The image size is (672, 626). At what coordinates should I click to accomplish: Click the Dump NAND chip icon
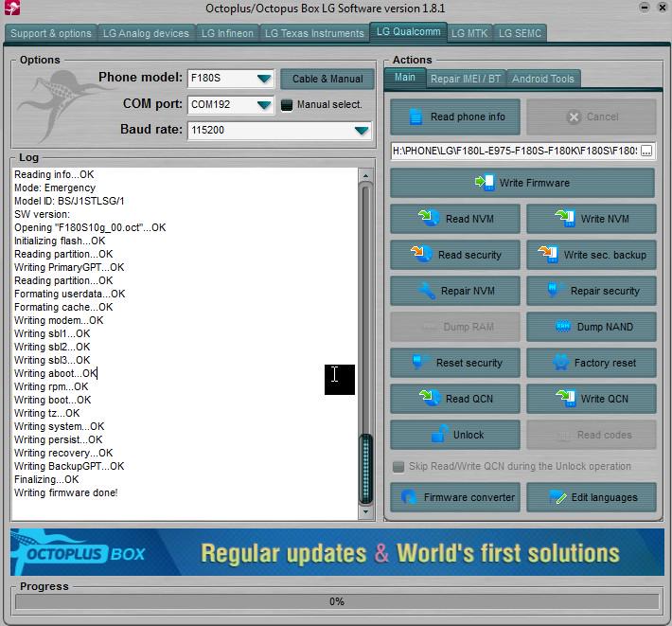point(563,327)
